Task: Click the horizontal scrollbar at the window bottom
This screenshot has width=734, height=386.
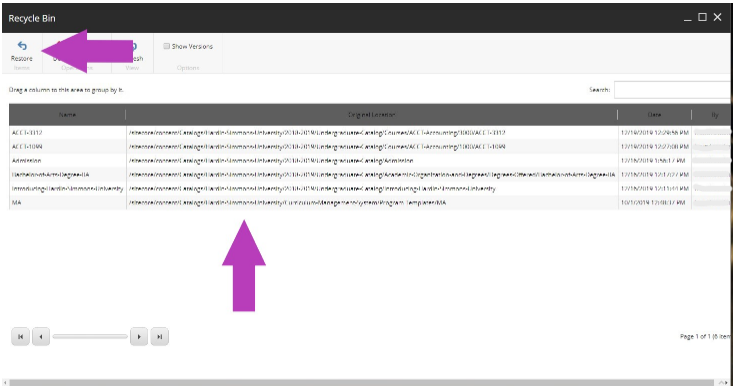Action: point(361,383)
